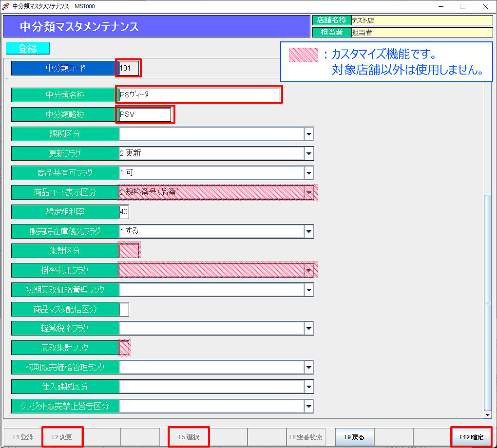Click the vertical scrollbar thumb

coord(488,302)
